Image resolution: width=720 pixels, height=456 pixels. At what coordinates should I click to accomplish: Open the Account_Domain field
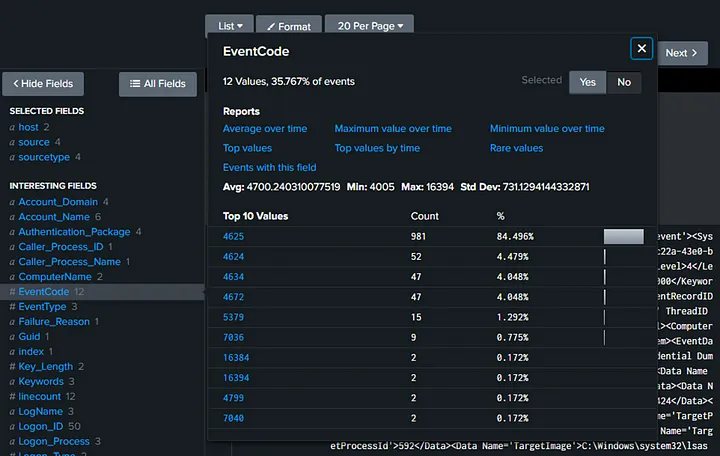coord(58,202)
